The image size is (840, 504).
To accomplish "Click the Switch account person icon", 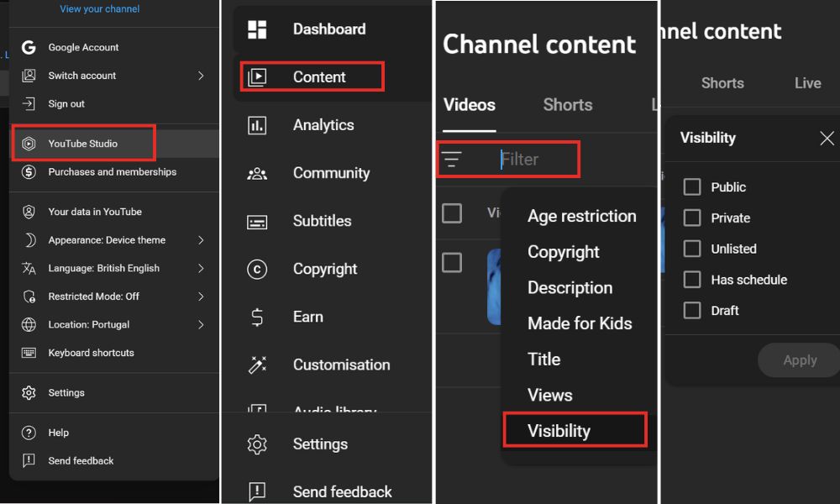I will [x=29, y=76].
